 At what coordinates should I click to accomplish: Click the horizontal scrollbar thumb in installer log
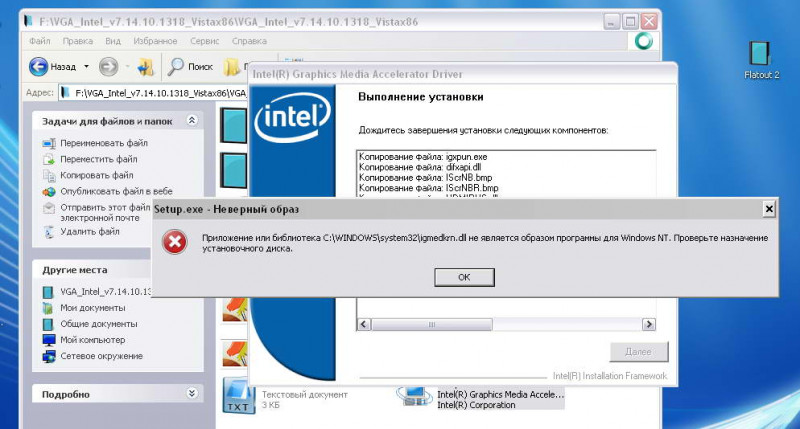432,324
